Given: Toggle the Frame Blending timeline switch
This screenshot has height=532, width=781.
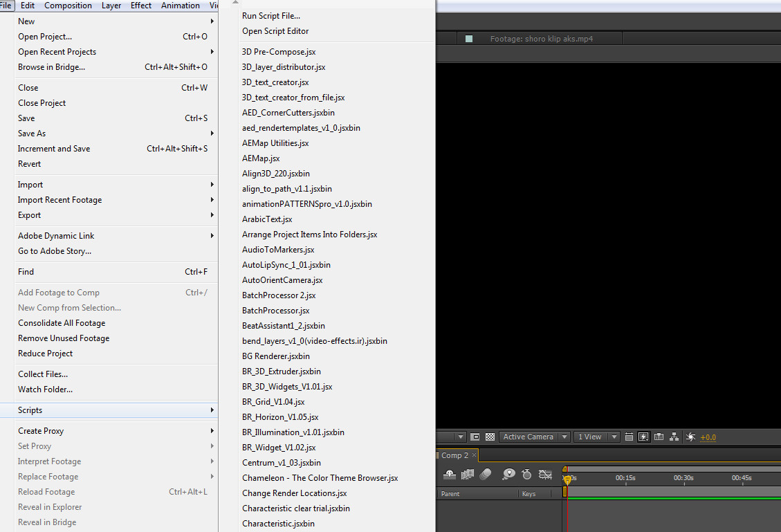Looking at the screenshot, I should pos(467,474).
